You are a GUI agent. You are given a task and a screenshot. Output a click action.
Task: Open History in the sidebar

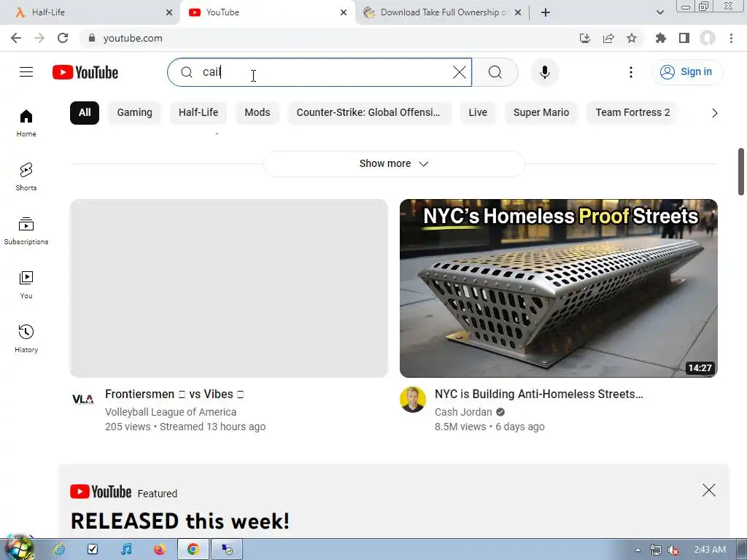(x=26, y=338)
